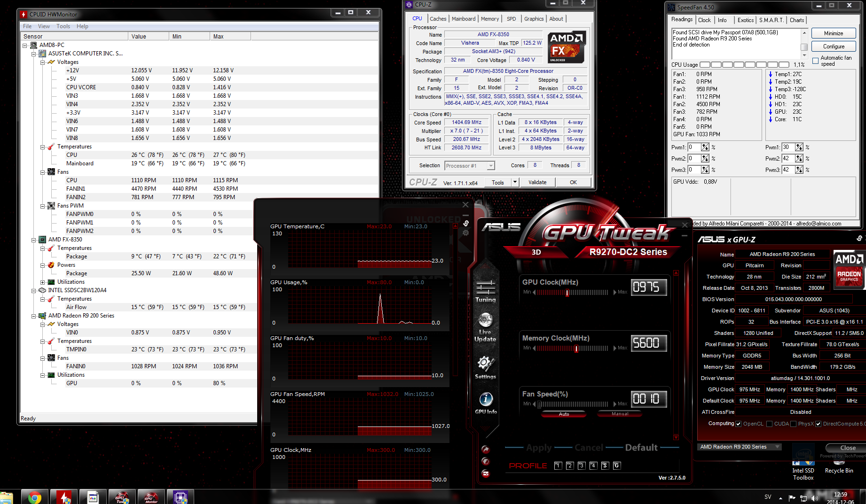Click the SpeedFan log scrollbar down arrow
Screen dimensions: 866x504
(804, 55)
